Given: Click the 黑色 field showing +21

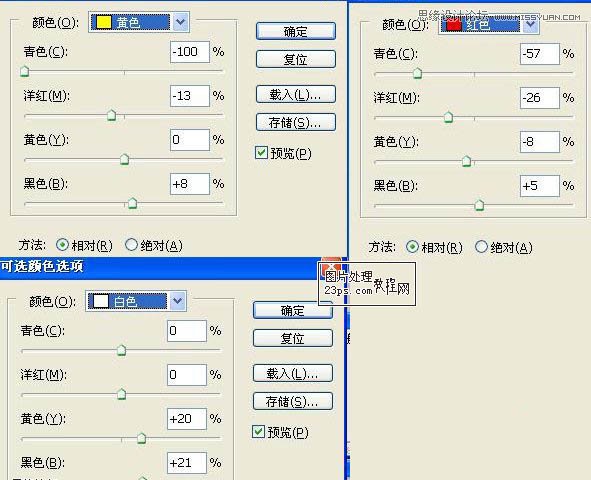Looking at the screenshot, I should 187,463.
